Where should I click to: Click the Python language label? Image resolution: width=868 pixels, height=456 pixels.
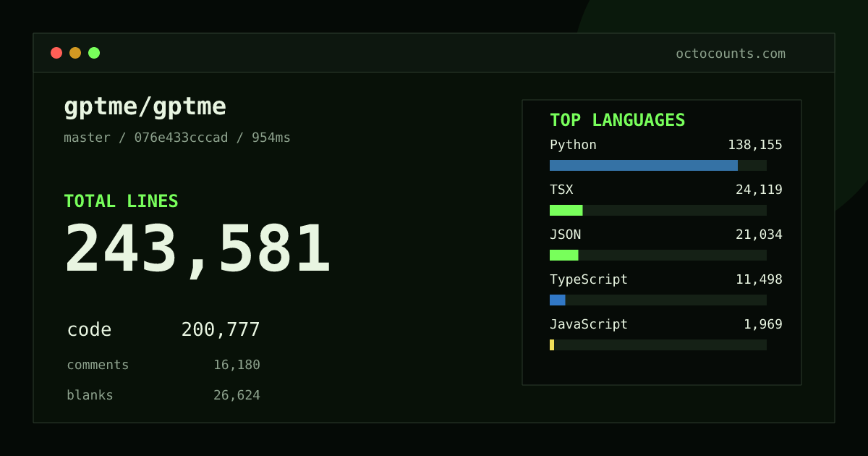(573, 145)
